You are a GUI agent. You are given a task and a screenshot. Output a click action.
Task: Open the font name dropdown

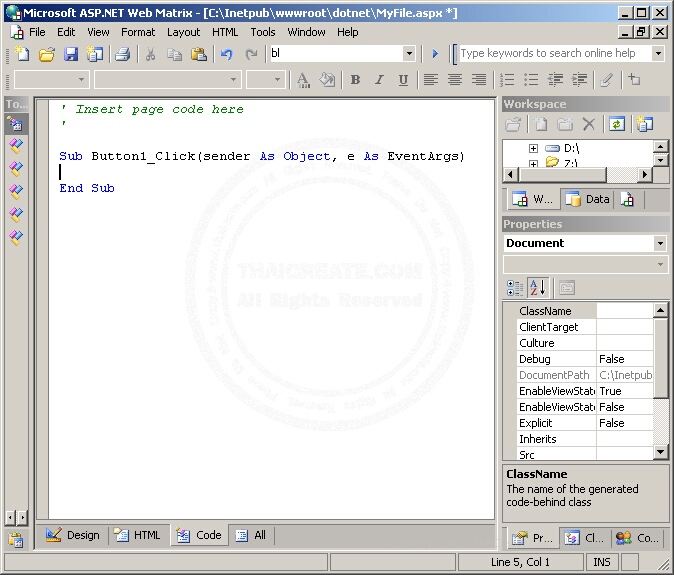coord(233,80)
